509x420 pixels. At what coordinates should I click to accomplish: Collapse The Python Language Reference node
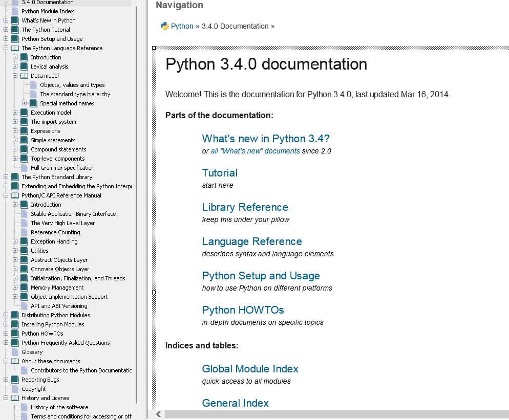coord(6,48)
